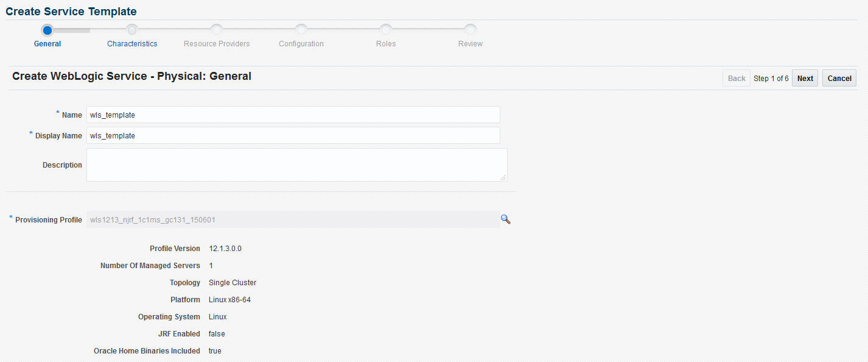
Task: Click the Cancel button
Action: (x=839, y=78)
